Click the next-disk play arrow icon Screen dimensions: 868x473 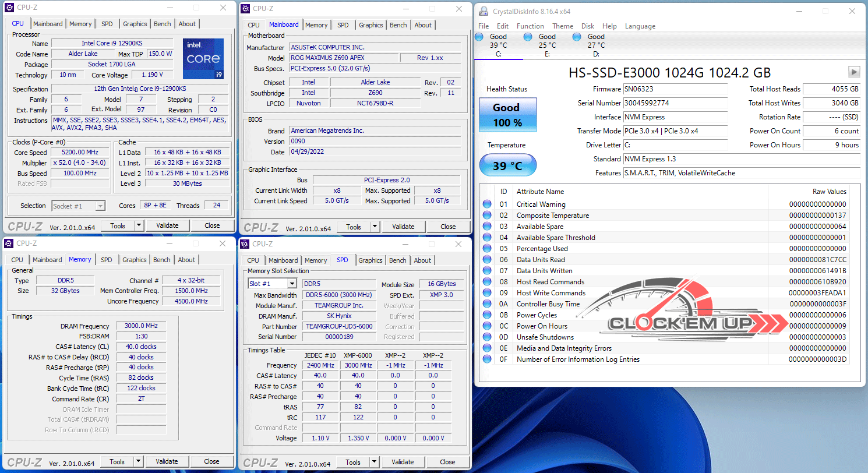[x=854, y=72]
